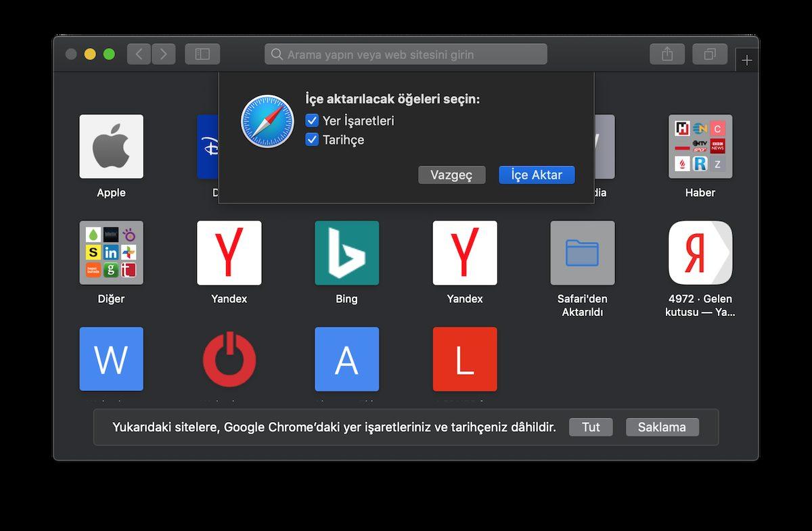Click Tut to keep imported items
Image resolution: width=812 pixels, height=531 pixels.
point(591,428)
